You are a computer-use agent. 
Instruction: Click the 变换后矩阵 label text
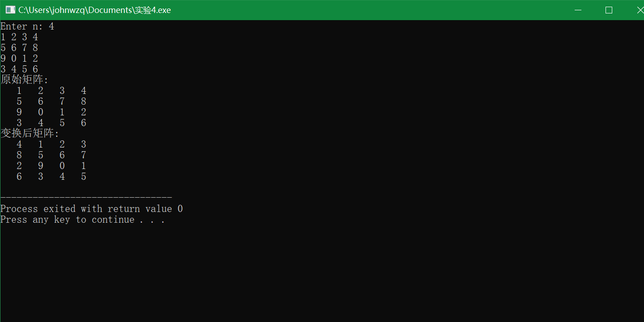tap(27, 133)
